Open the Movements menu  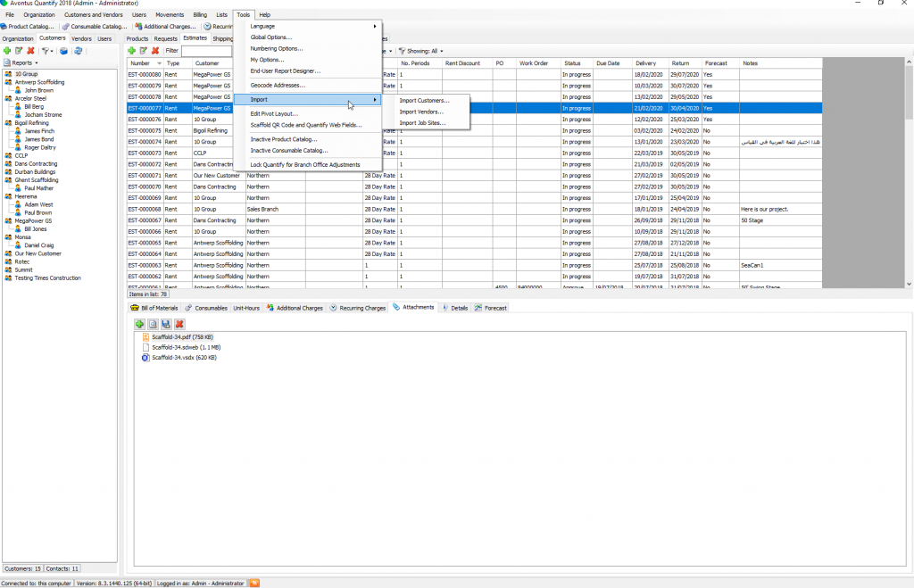[170, 14]
